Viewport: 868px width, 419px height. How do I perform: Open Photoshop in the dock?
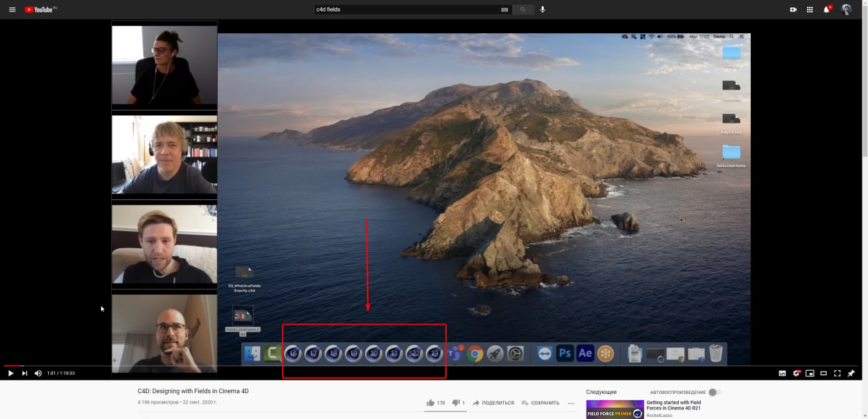pyautogui.click(x=565, y=353)
